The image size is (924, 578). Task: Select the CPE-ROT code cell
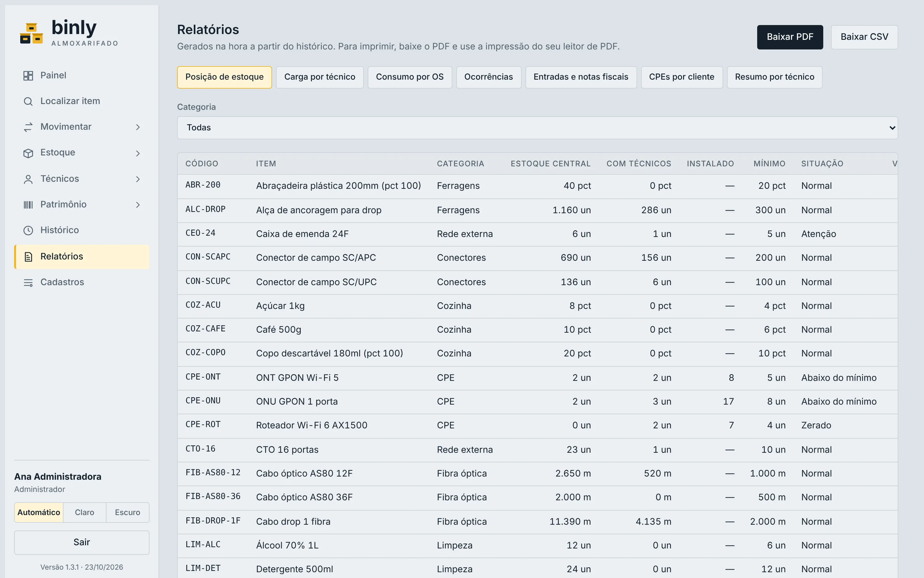[x=203, y=425]
